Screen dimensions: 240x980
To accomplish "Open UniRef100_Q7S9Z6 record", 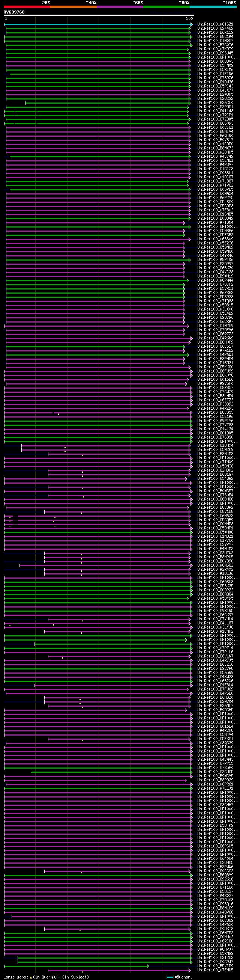I will (x=215, y=78).
